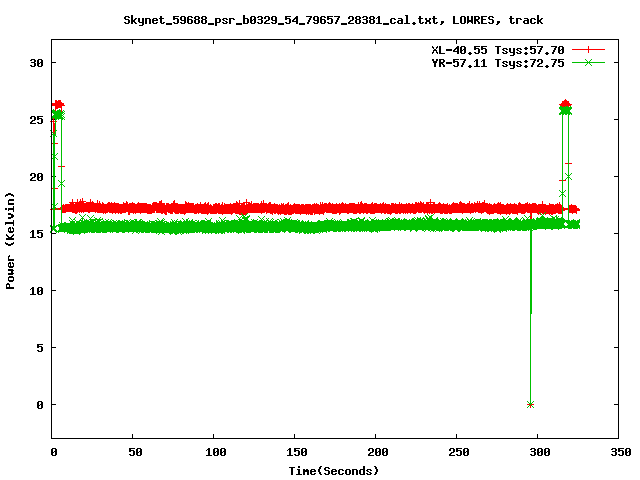Click the zero-power outlier point near 295 seconds
Viewport: 640px width, 480px height.
(530, 404)
